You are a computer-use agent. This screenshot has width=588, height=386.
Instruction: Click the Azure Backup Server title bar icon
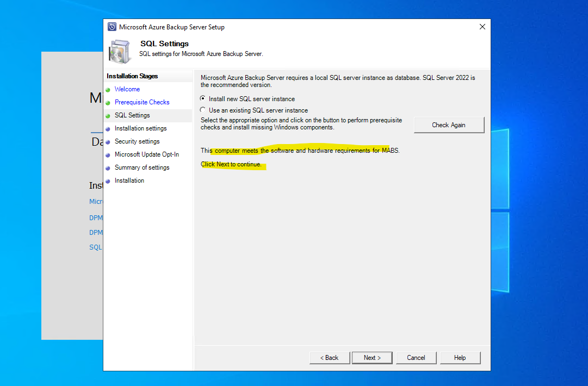pos(112,27)
